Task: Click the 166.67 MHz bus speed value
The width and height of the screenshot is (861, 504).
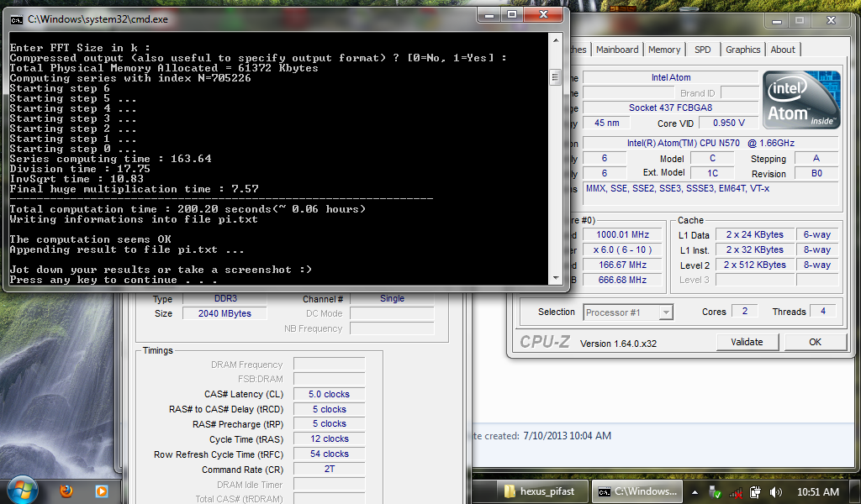Action: click(x=623, y=265)
